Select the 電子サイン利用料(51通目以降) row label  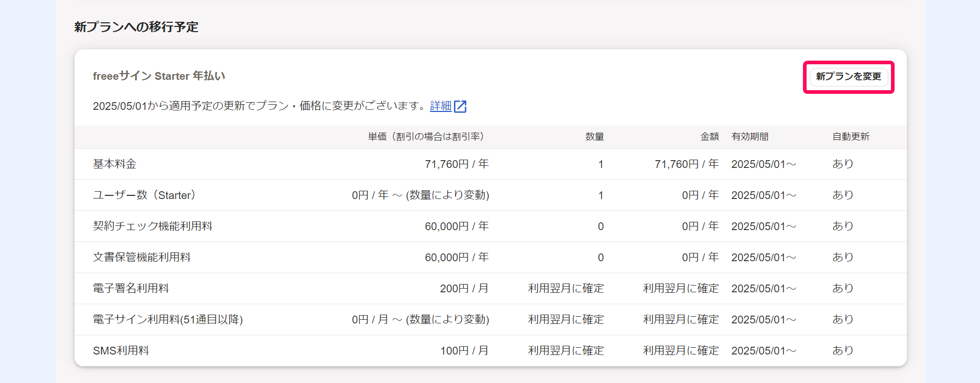pyautogui.click(x=168, y=320)
